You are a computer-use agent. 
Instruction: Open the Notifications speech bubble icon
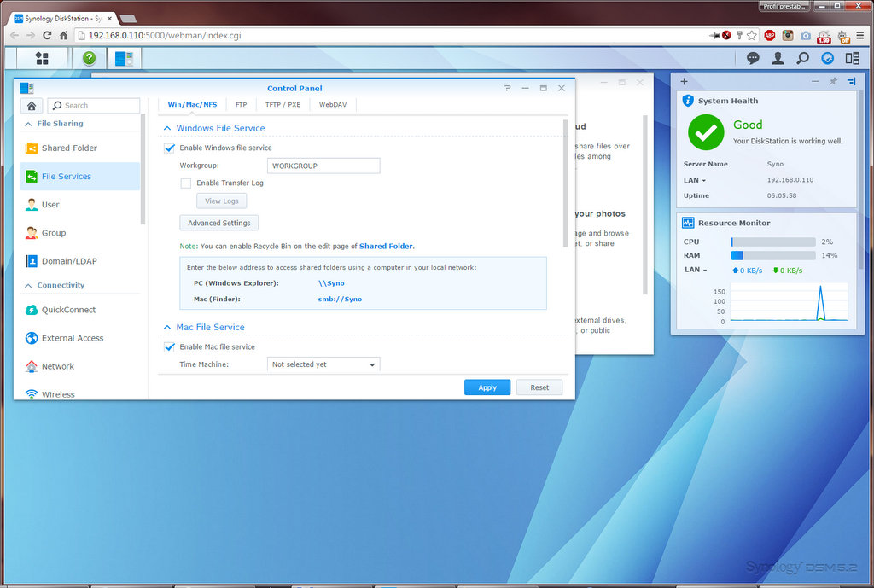coord(753,58)
